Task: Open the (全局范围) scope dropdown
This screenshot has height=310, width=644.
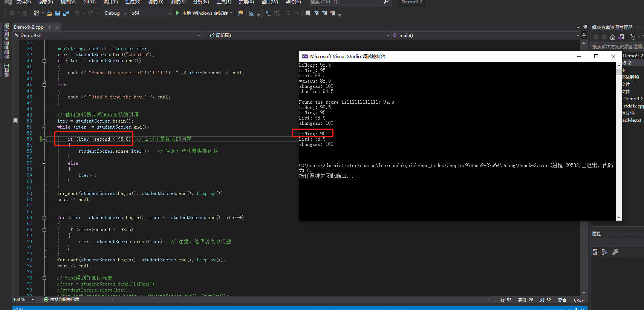Action: 296,35
